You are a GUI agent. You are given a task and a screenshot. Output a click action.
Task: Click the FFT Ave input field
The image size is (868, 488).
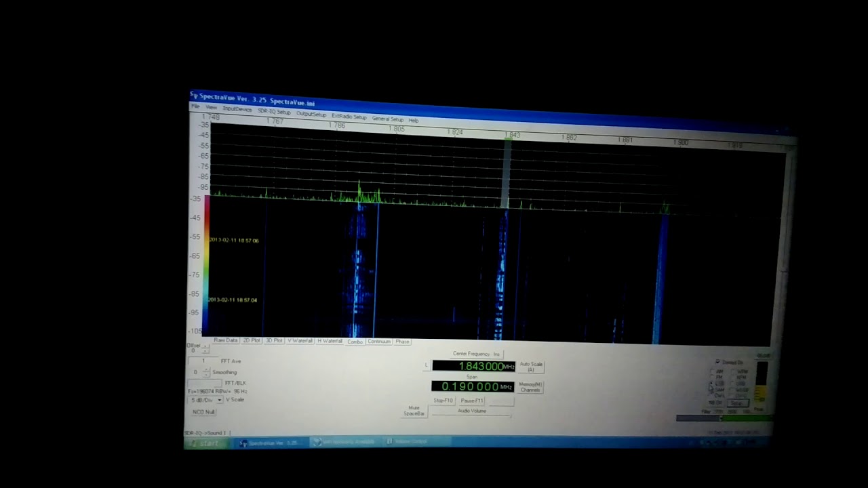(203, 361)
